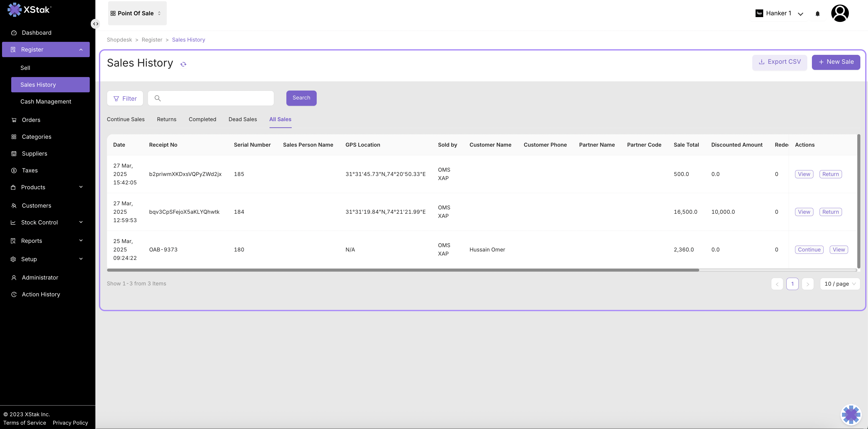The height and width of the screenshot is (429, 868).
Task: Expand the Products menu
Action: 81,187
